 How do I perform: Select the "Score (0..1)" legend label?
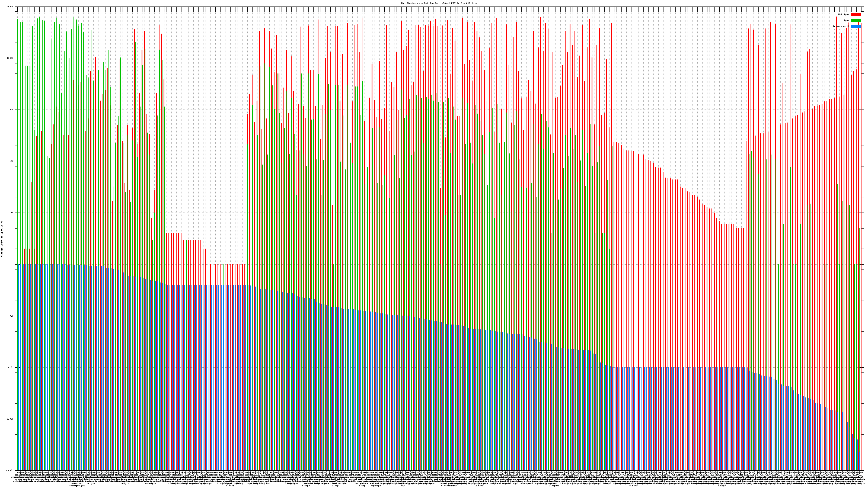841,26
